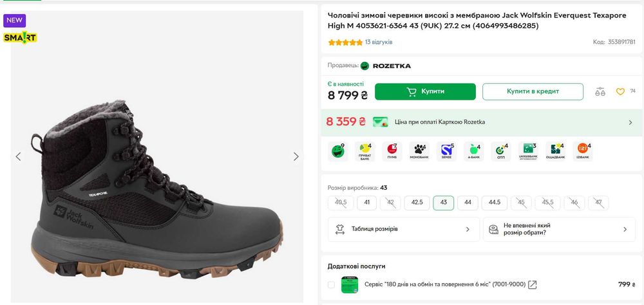
Task: Click the compare scales icon
Action: 600,91
